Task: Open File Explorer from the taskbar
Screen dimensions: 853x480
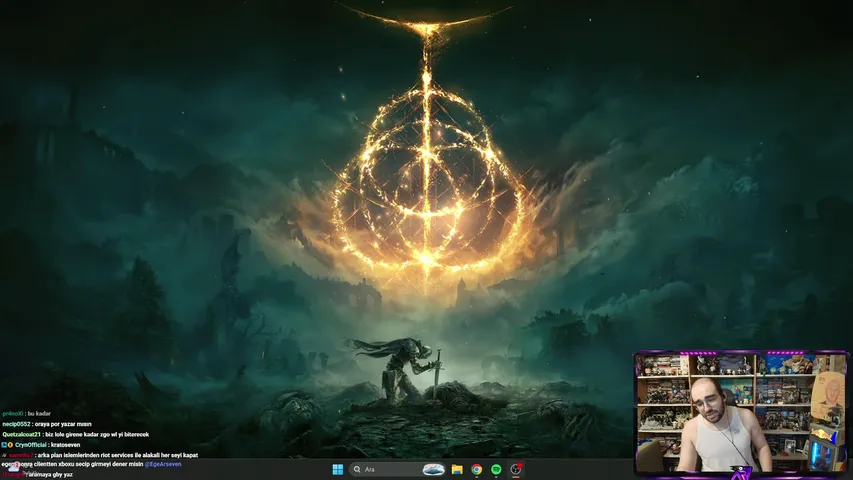Action: tap(457, 469)
